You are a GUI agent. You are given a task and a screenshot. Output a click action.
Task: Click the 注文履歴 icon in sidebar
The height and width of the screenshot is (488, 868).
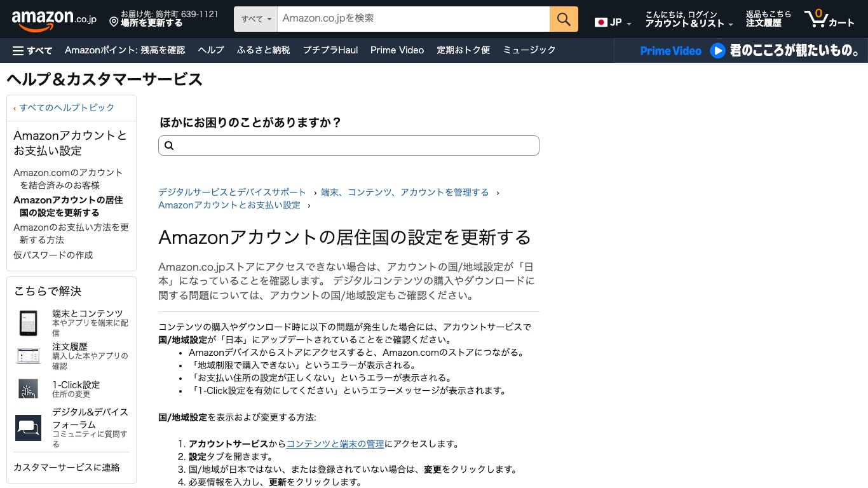[28, 356]
